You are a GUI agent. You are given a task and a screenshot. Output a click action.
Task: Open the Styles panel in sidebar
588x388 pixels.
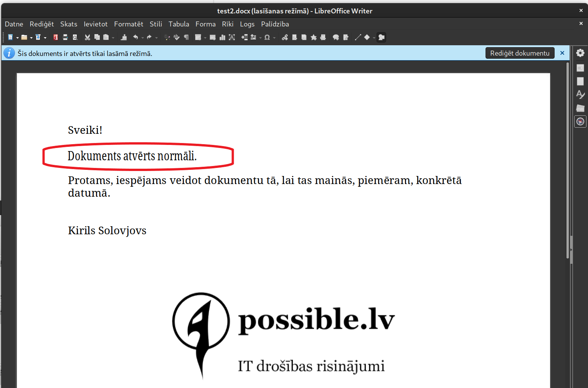pos(580,94)
